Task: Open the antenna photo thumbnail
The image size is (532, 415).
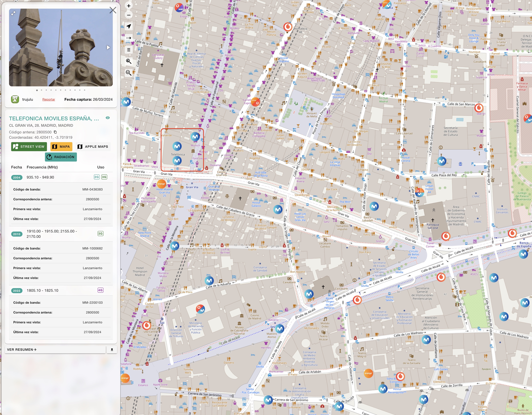Action: pos(61,47)
